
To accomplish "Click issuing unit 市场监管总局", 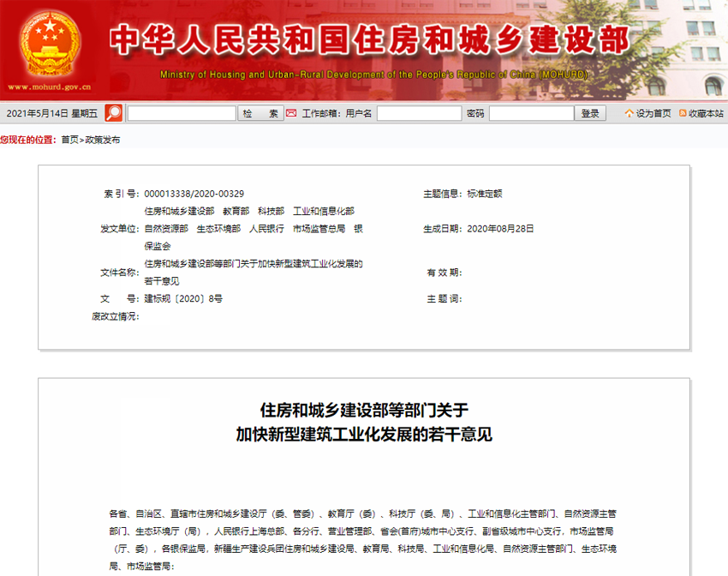I will [x=319, y=229].
